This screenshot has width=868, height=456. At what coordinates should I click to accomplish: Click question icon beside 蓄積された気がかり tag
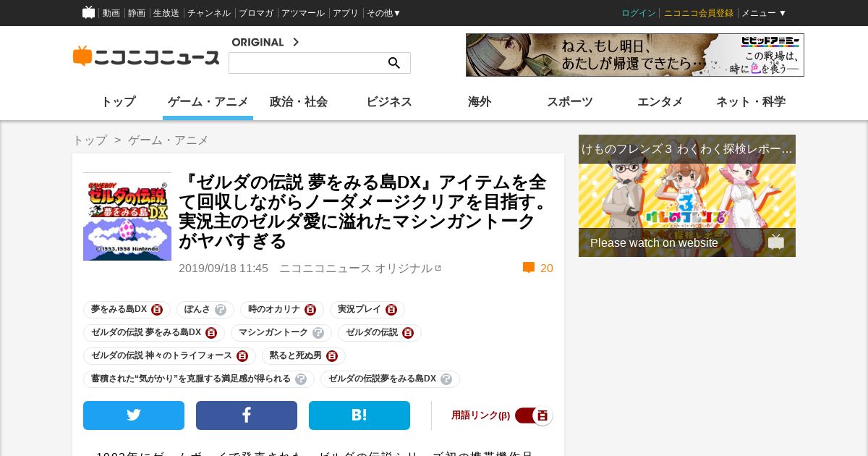pos(301,379)
